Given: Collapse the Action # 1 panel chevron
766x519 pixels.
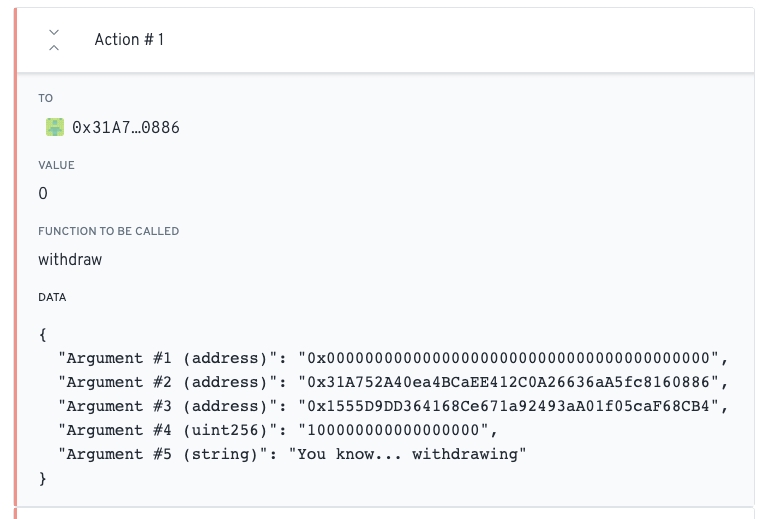Looking at the screenshot, I should click(54, 40).
